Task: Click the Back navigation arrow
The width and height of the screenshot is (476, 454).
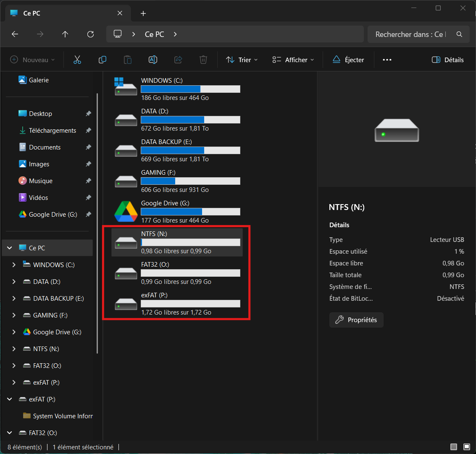Action: tap(15, 34)
